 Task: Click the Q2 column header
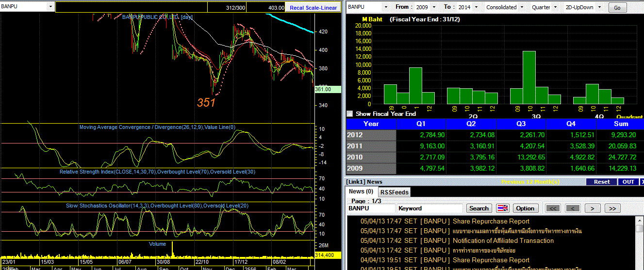(x=471, y=124)
